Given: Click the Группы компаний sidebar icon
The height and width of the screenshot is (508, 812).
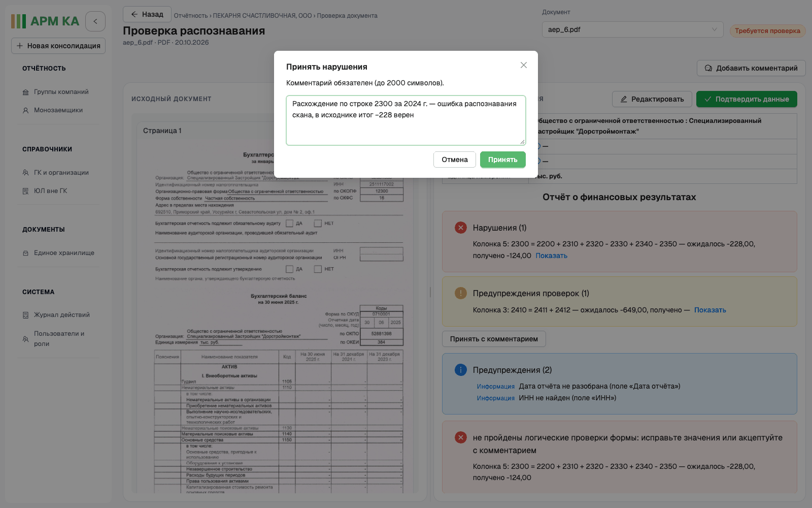Looking at the screenshot, I should pyautogui.click(x=25, y=92).
